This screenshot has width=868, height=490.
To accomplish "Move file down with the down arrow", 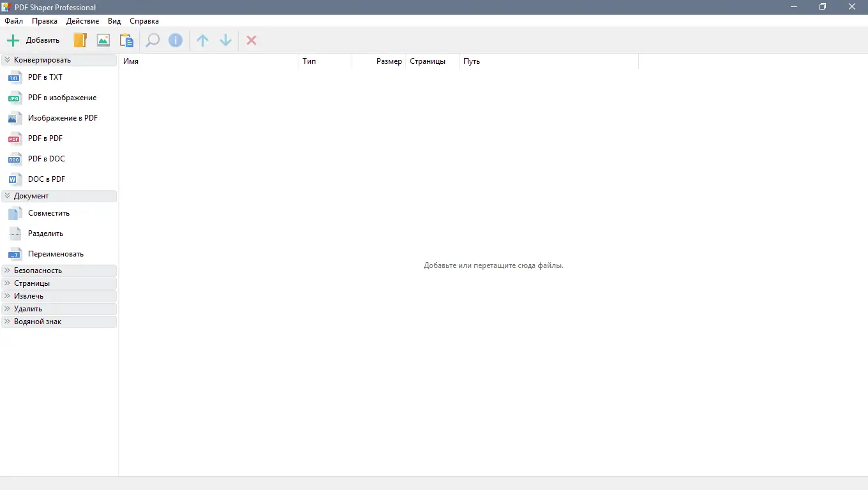I will tap(225, 40).
